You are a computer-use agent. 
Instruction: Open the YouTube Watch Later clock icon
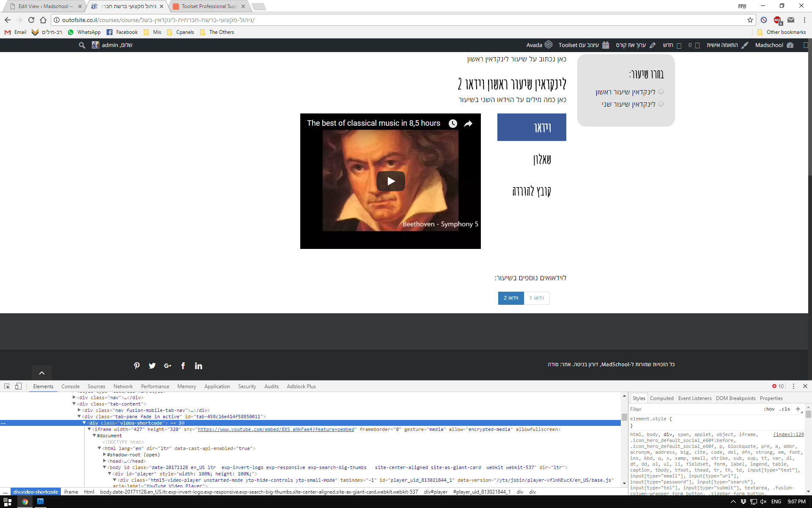453,123
